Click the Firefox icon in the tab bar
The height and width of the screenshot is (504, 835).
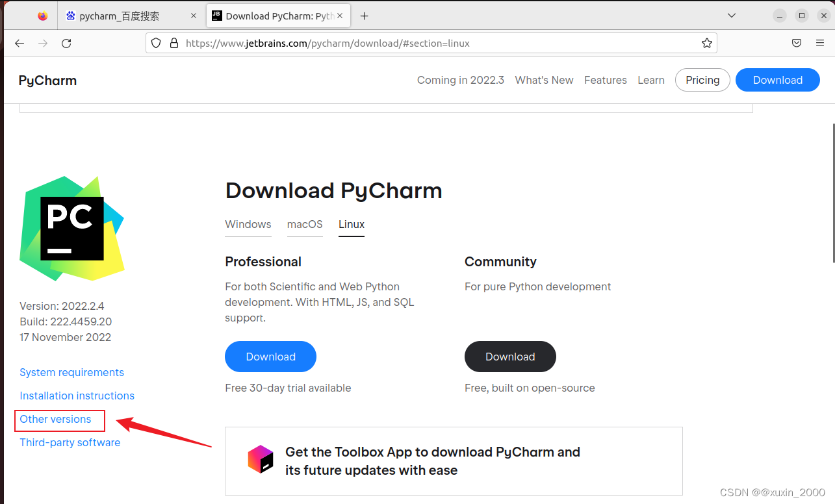[x=43, y=16]
